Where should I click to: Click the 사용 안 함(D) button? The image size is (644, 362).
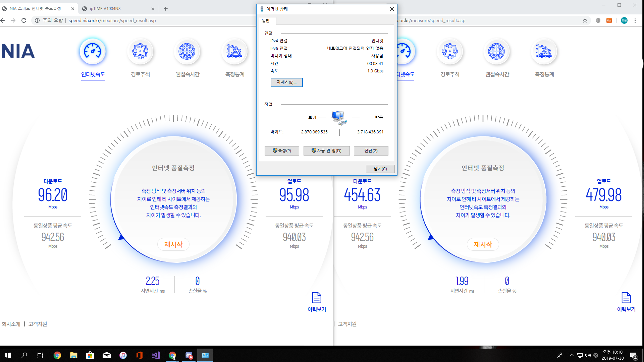[326, 151]
